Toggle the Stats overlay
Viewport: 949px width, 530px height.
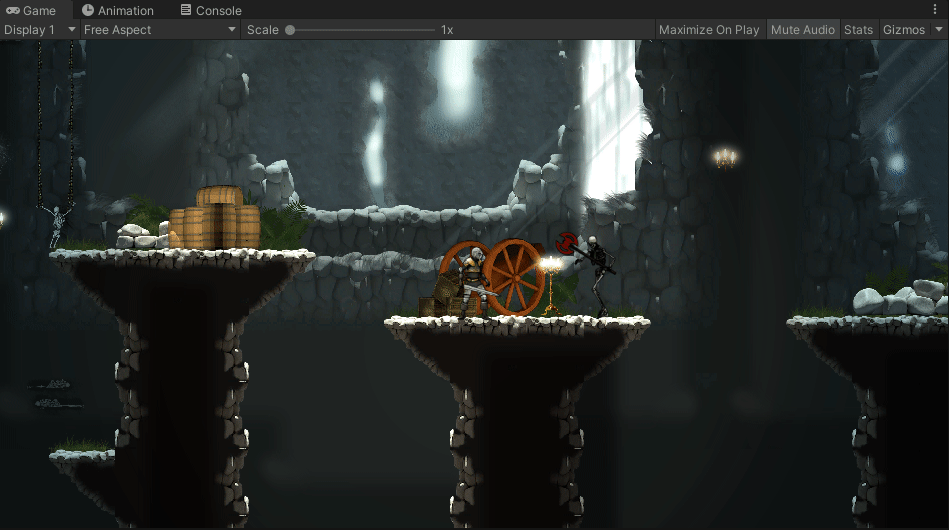pyautogui.click(x=858, y=30)
